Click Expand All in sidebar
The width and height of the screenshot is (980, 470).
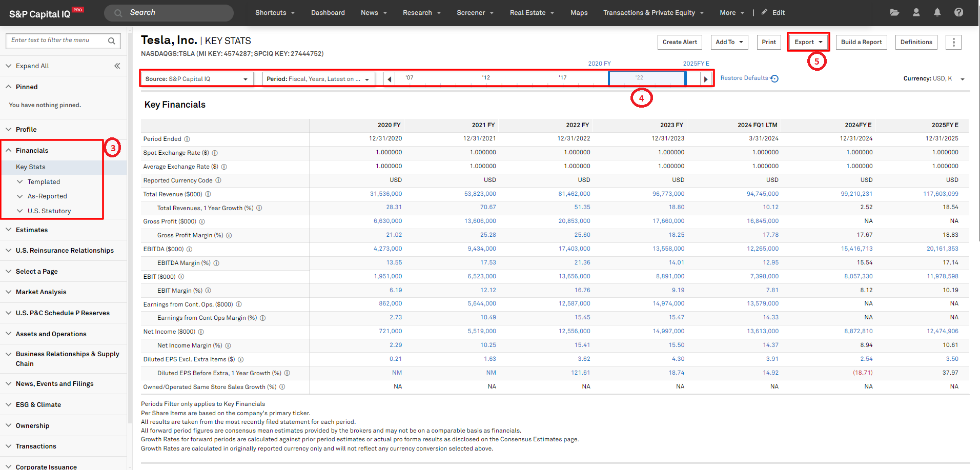click(32, 66)
